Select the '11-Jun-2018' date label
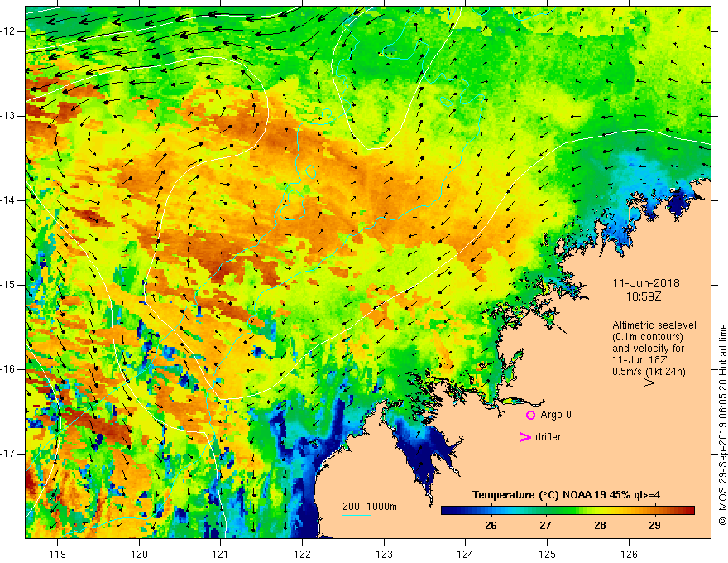This screenshot has height=563, width=728. coord(646,283)
